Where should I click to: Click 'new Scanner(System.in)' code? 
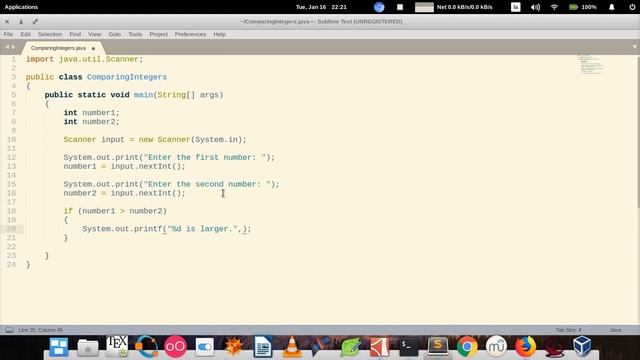point(191,140)
